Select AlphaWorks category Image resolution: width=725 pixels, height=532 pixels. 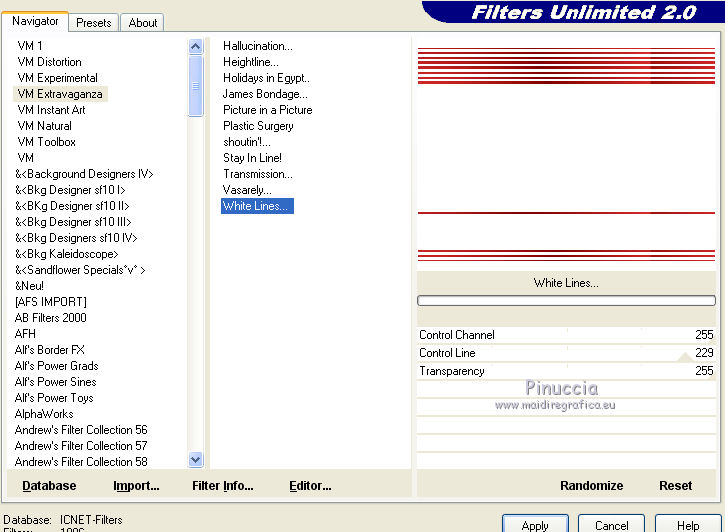pos(44,414)
